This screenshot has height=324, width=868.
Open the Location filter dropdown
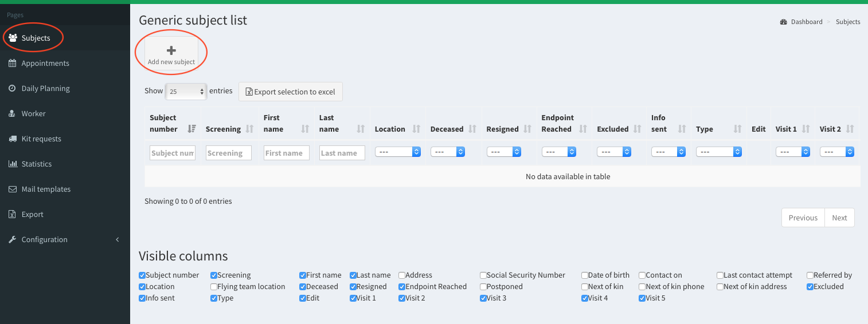tap(398, 152)
